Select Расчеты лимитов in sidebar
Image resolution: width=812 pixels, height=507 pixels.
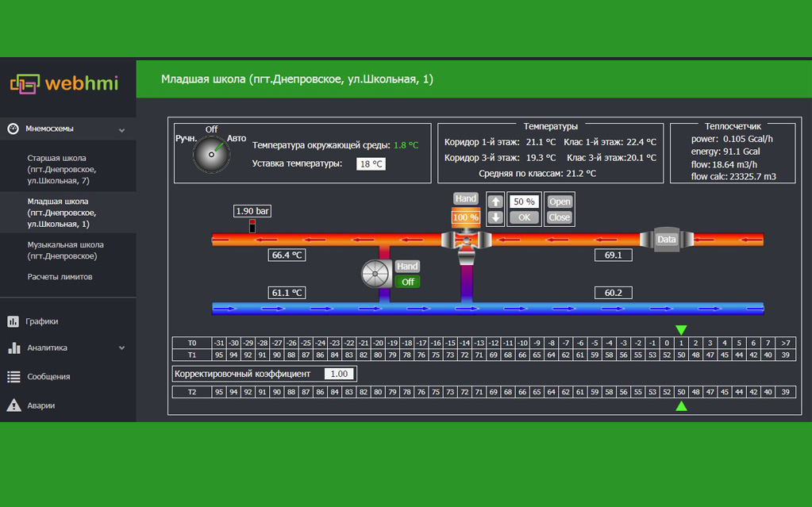click(x=60, y=277)
